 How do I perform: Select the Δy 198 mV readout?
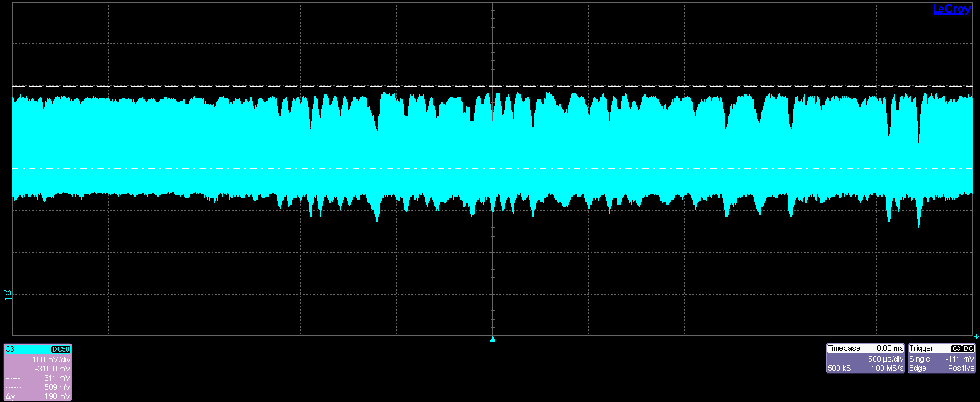pyautogui.click(x=38, y=397)
